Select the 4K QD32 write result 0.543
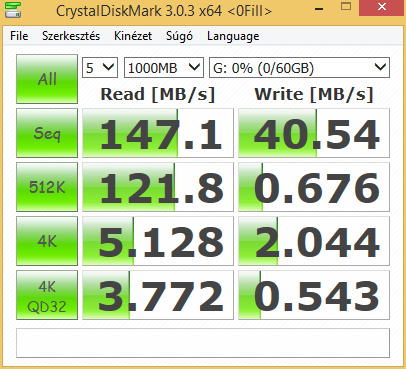Image resolution: width=406 pixels, height=369 pixels. click(x=314, y=295)
